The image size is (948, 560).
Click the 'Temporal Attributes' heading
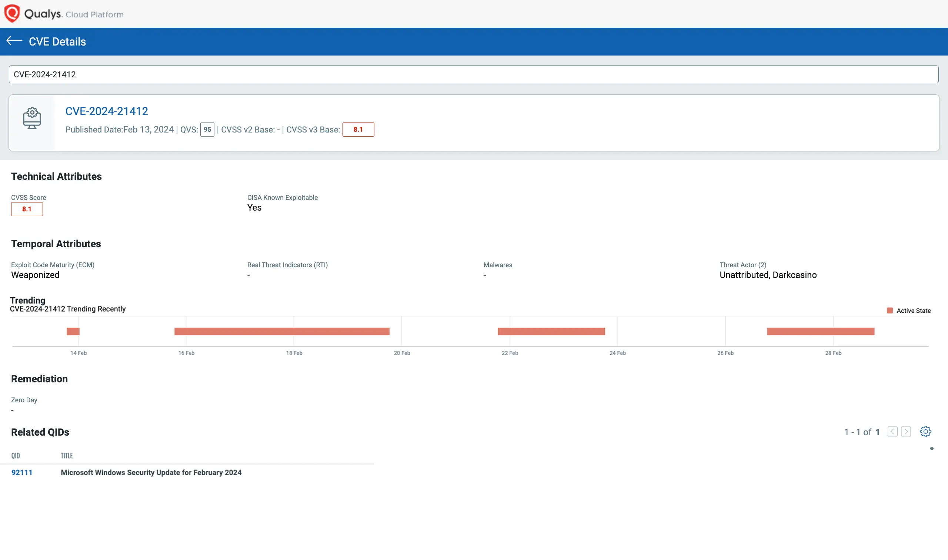tap(56, 244)
